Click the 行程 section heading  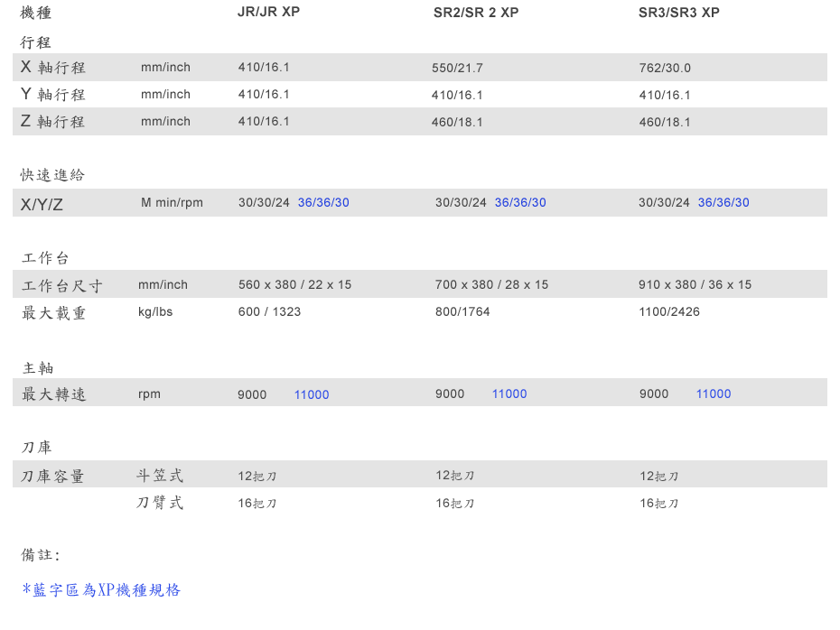point(35,42)
